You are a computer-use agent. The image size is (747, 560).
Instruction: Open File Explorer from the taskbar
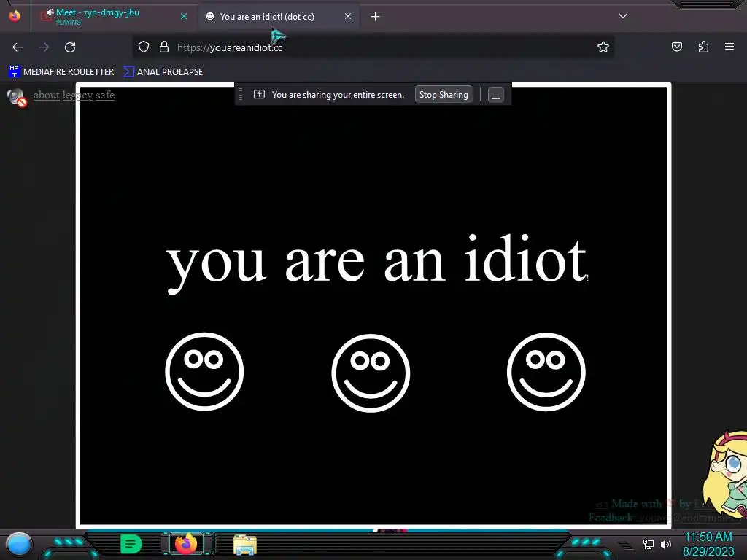245,545
